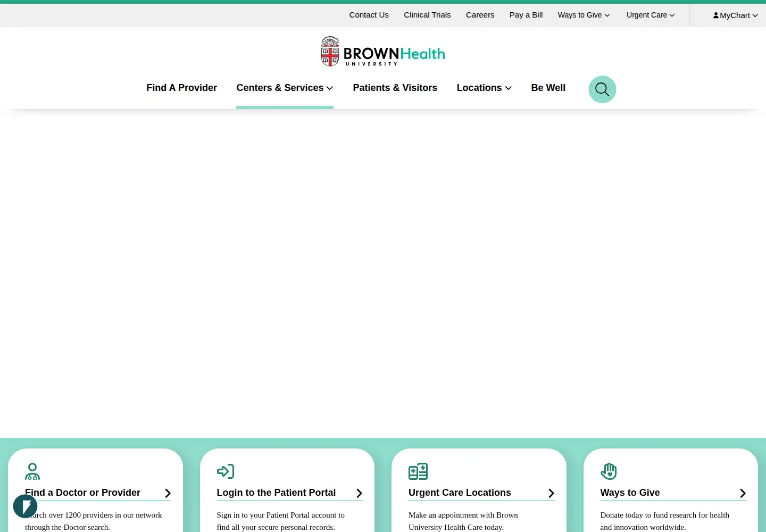Open the Login to the Patient Portal heading link
766x532 pixels.
(x=276, y=493)
